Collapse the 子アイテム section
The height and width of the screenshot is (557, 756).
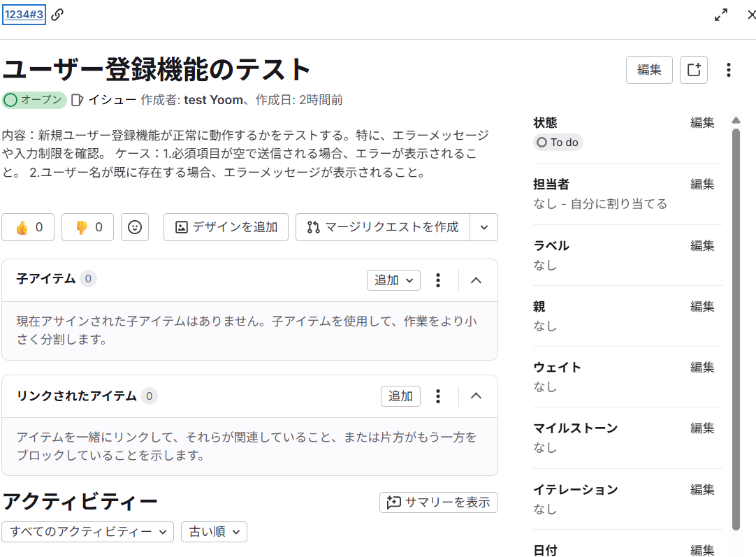476,280
